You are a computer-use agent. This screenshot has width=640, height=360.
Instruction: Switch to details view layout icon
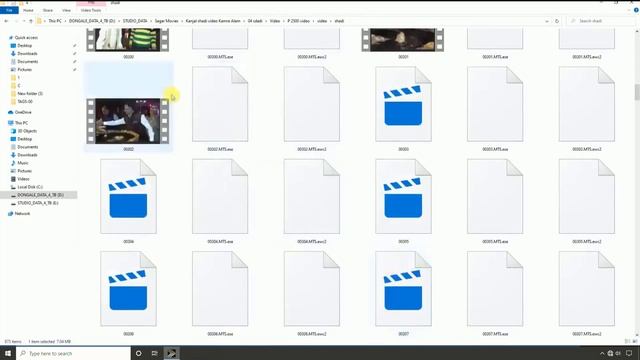(628, 341)
